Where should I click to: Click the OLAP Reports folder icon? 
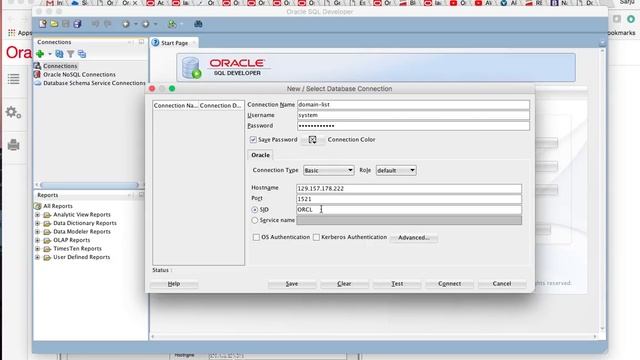(x=47, y=240)
